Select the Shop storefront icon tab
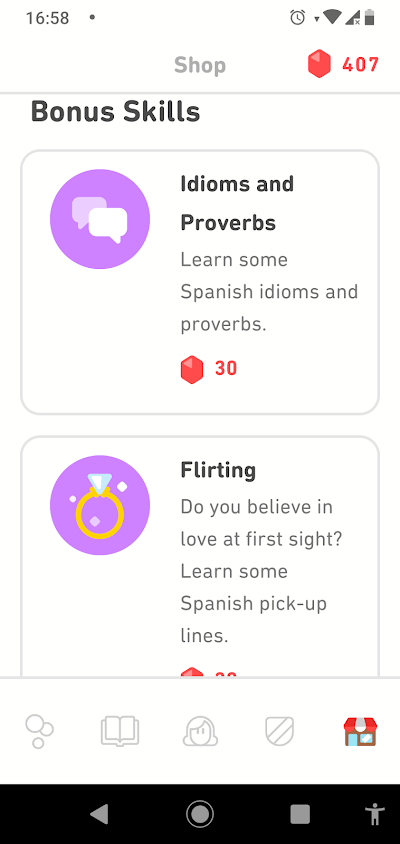Viewport: 400px width, 844px height. click(x=360, y=732)
